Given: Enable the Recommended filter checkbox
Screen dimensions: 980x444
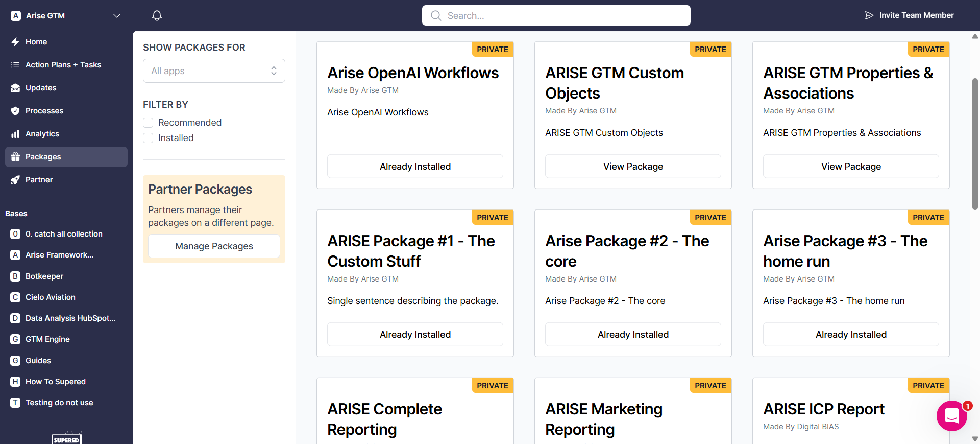Looking at the screenshot, I should [x=148, y=123].
